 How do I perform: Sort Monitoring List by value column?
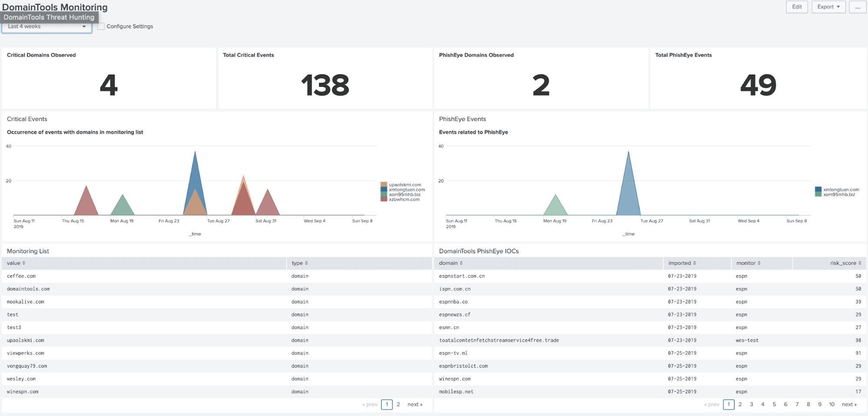coord(16,263)
